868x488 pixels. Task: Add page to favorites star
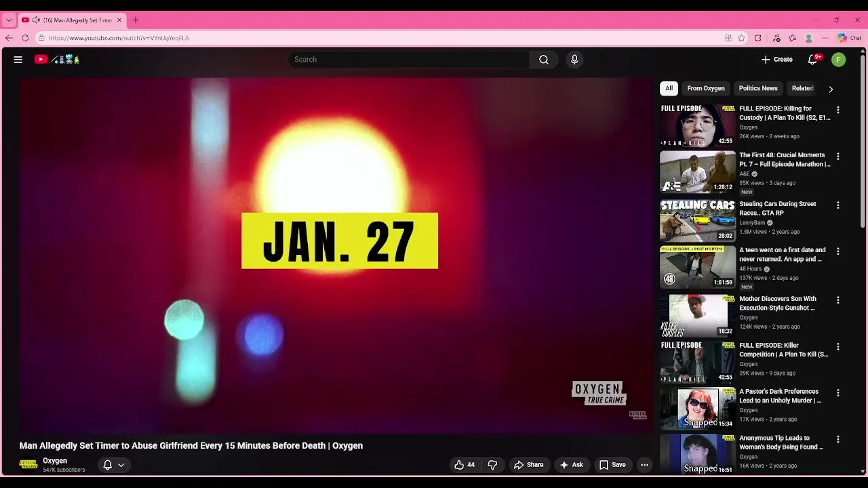[x=742, y=38]
